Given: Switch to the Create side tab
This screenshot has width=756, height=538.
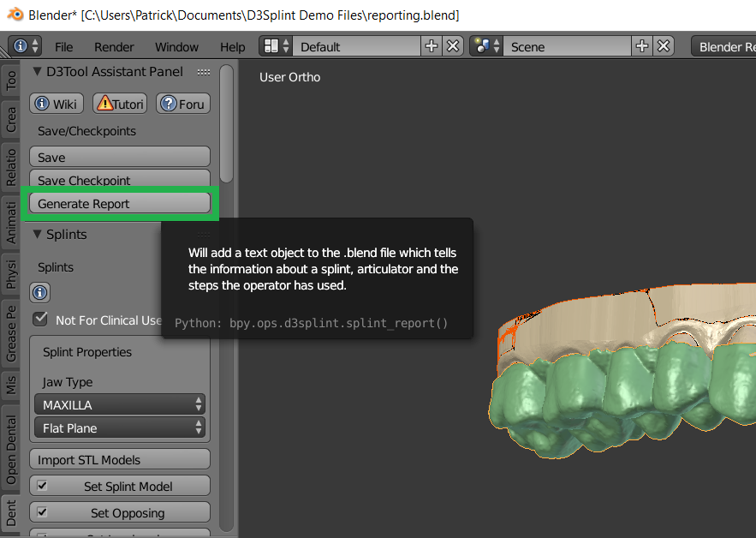Looking at the screenshot, I should click(10, 121).
